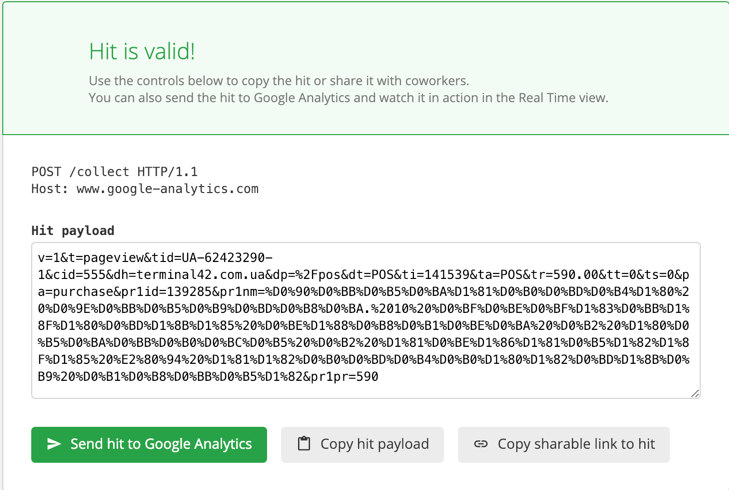Send hit to Google Analytics

(x=149, y=444)
